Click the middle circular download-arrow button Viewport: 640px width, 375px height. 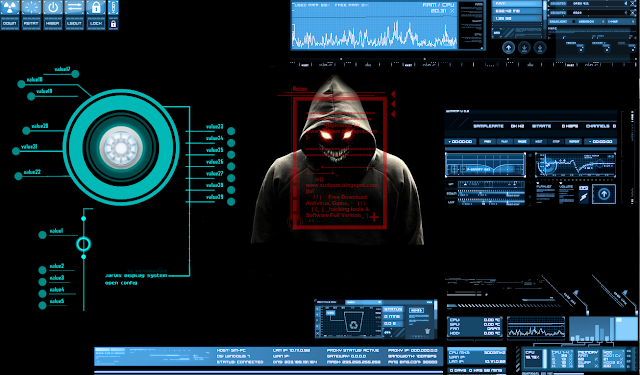tap(524, 48)
